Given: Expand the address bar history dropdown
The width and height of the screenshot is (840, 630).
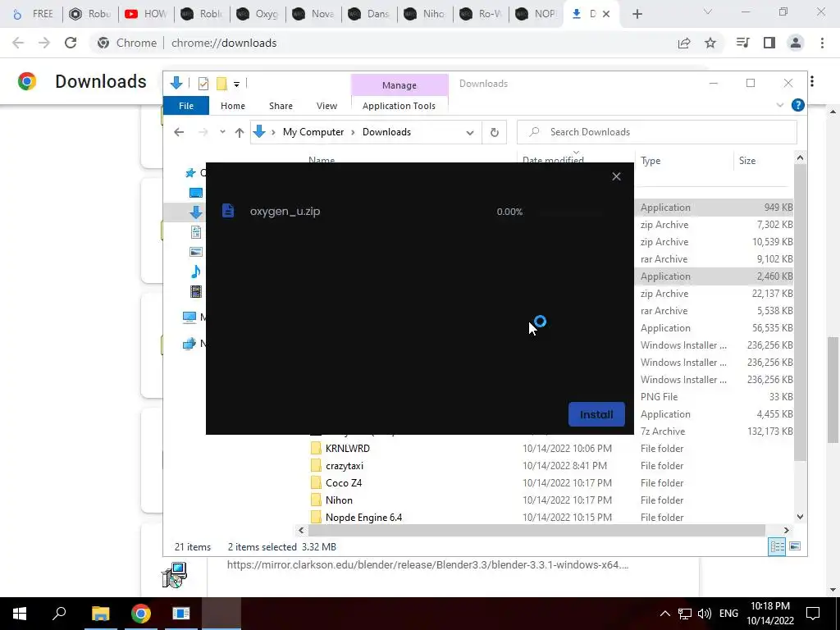Looking at the screenshot, I should pos(470,132).
